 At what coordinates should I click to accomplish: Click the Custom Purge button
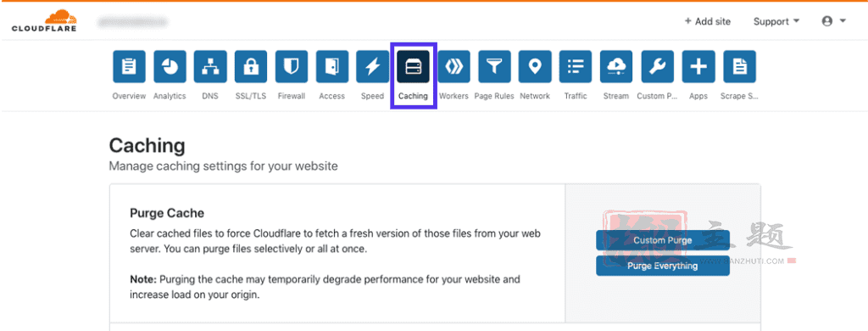tap(663, 241)
